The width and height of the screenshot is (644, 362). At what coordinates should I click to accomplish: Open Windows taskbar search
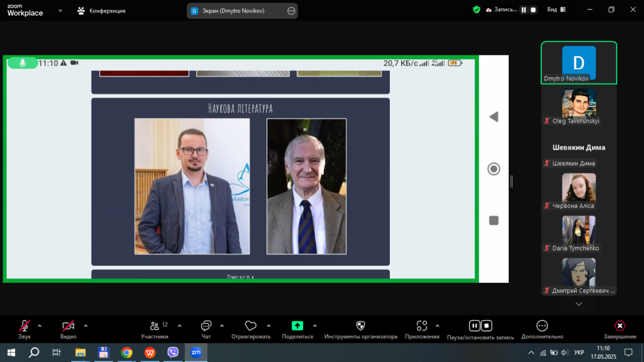pos(34,353)
